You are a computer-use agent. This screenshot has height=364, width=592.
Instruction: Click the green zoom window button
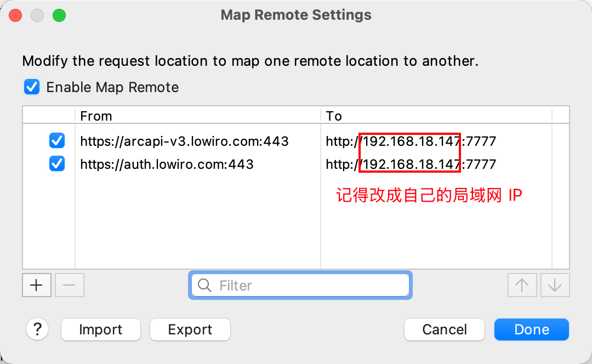coord(59,15)
